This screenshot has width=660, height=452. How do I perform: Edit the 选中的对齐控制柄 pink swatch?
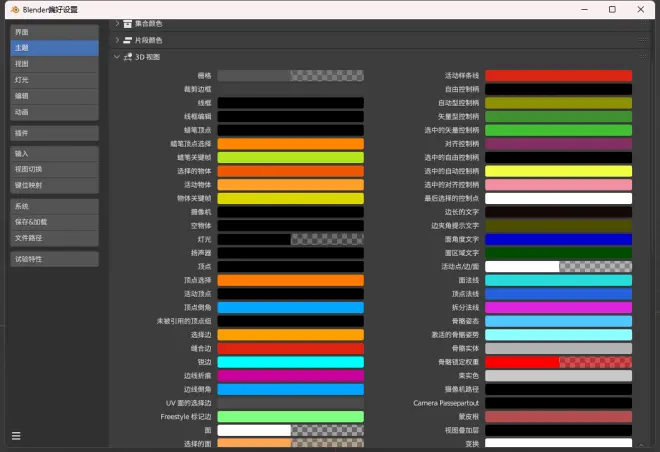(559, 185)
